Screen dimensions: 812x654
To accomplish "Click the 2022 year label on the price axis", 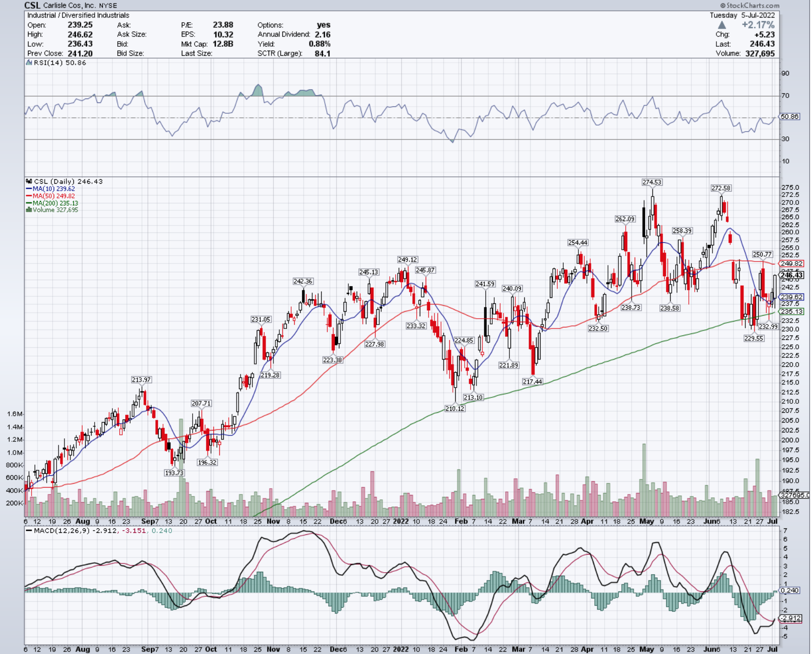I will [x=401, y=521].
